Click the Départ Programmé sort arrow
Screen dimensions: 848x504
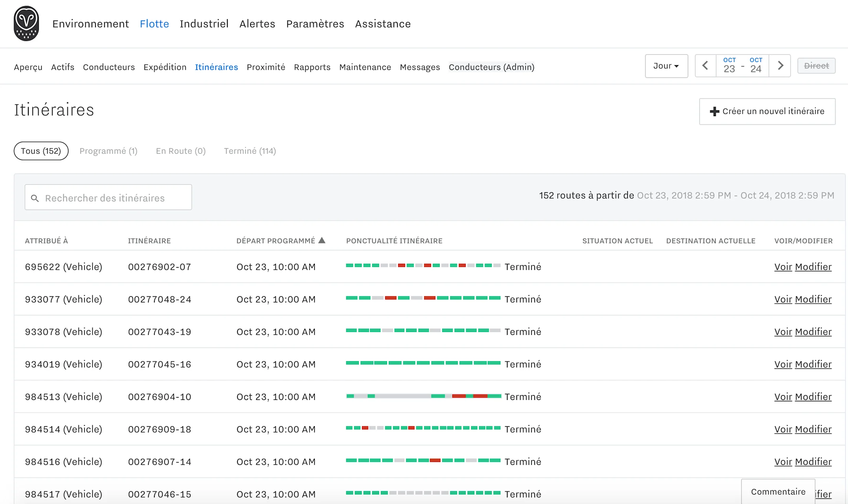tap(322, 240)
